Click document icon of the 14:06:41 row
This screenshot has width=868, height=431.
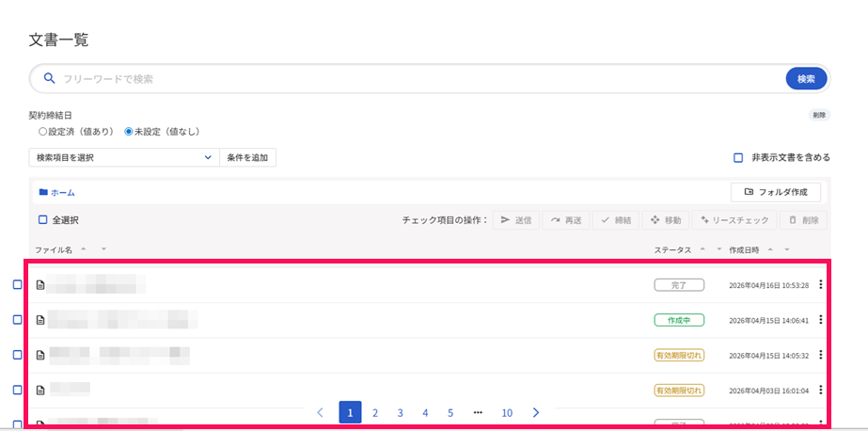point(39,320)
